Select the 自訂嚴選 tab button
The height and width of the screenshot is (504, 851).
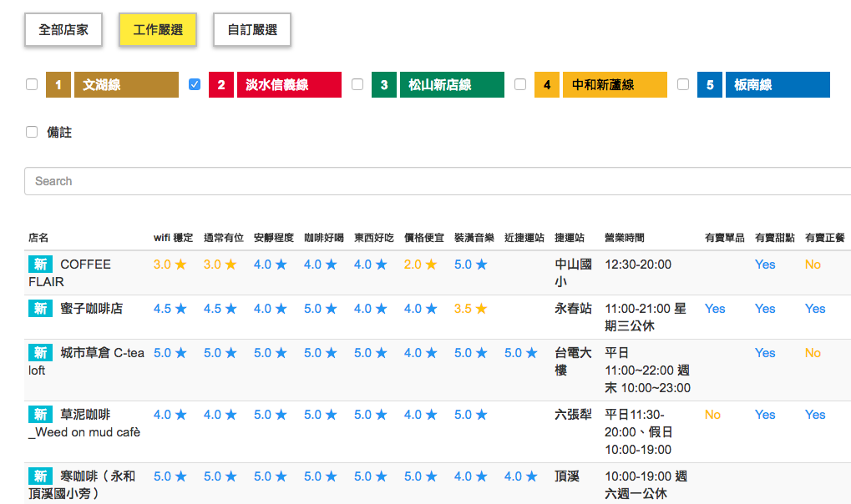(x=252, y=30)
